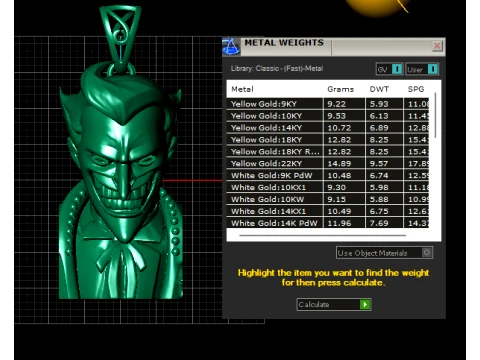Click the green Calculate arrow icon
This screenshot has height=360, width=480.
[x=365, y=304]
